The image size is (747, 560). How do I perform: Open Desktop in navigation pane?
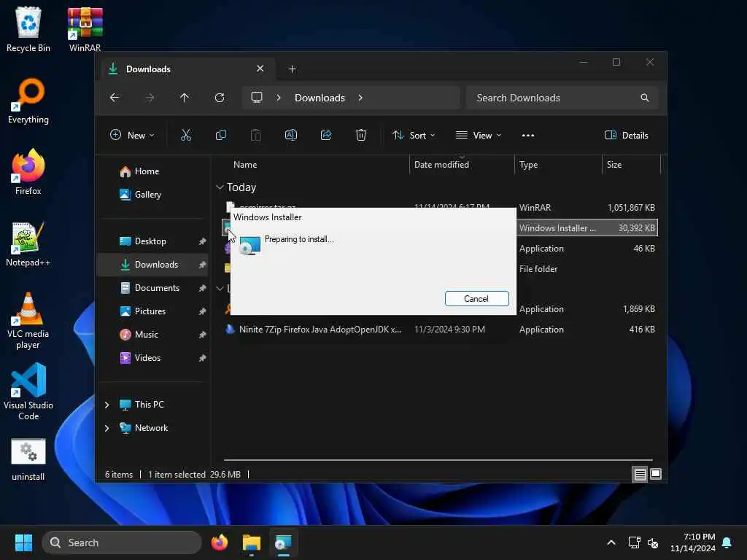click(153, 241)
